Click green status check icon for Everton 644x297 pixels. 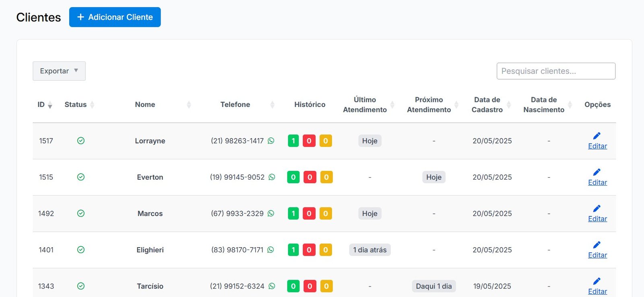click(81, 177)
